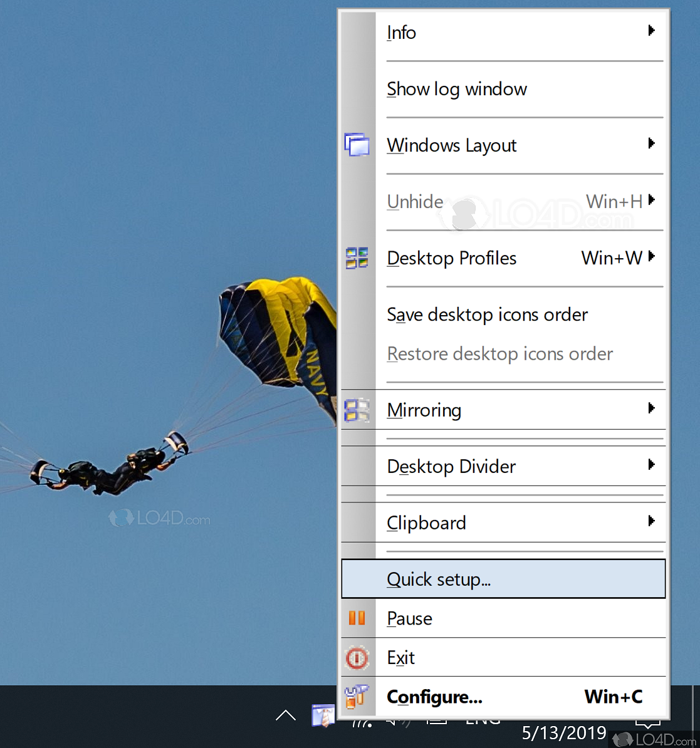Image resolution: width=700 pixels, height=748 pixels.
Task: Expand the Info submenu arrow
Action: pyautogui.click(x=652, y=30)
